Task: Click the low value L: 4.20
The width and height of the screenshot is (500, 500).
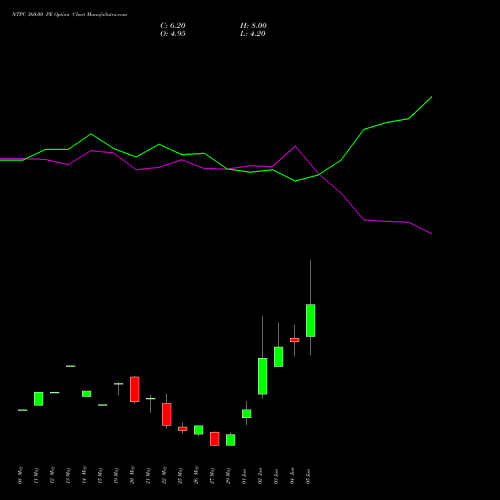Action: click(253, 34)
